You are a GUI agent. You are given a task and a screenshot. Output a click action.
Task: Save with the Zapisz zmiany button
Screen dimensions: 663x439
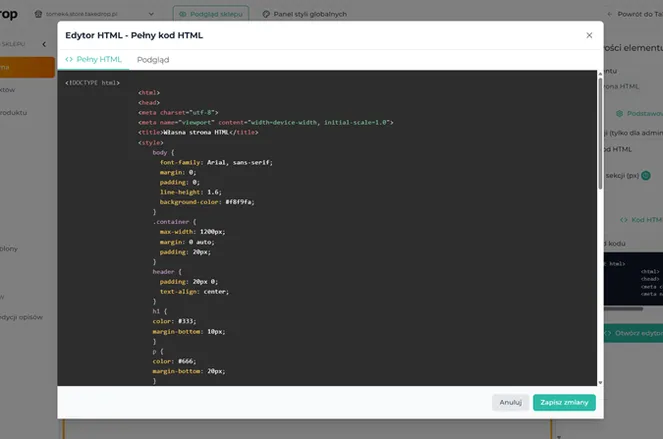(x=564, y=403)
